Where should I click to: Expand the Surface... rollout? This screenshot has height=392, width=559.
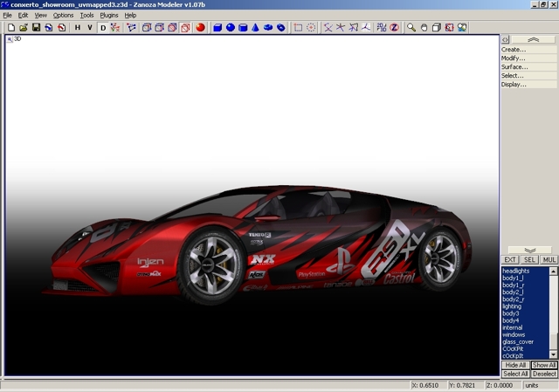click(x=514, y=67)
